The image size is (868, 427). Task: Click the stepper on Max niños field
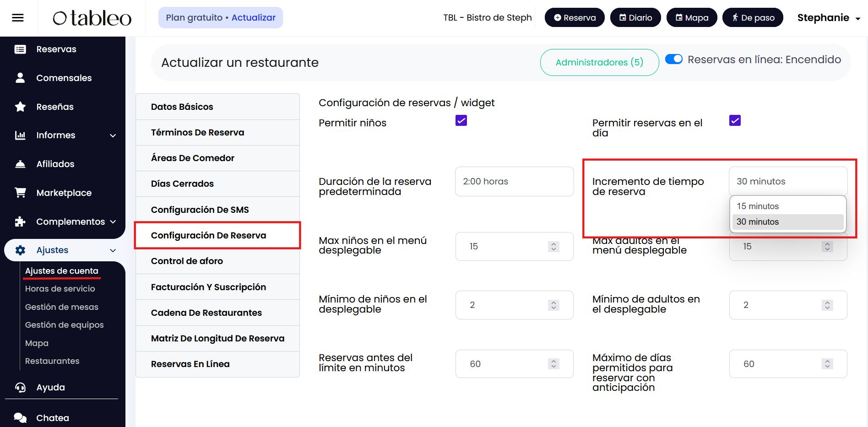coord(553,246)
